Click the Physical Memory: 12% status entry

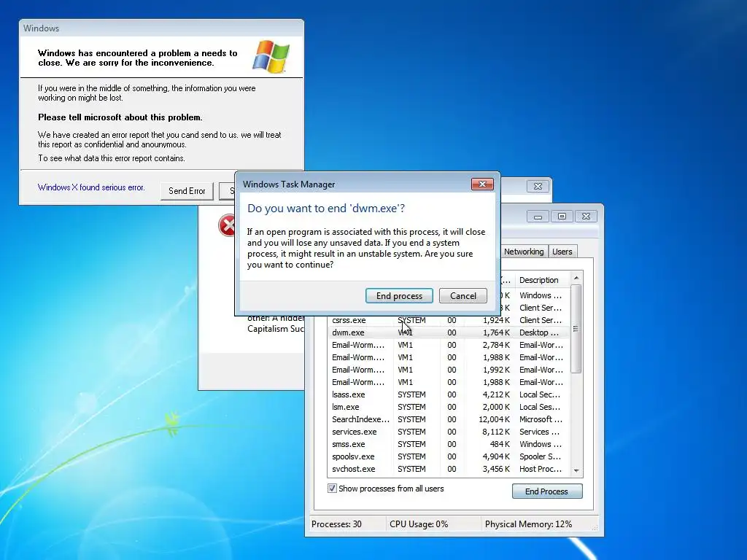click(528, 524)
